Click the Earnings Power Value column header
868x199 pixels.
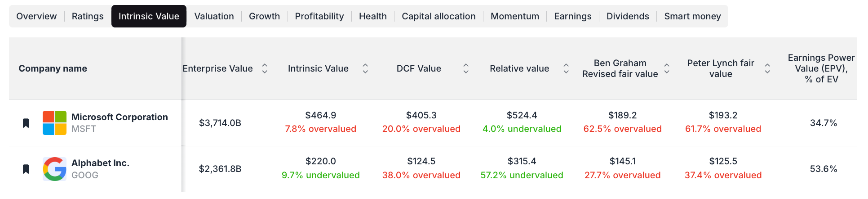tap(821, 68)
